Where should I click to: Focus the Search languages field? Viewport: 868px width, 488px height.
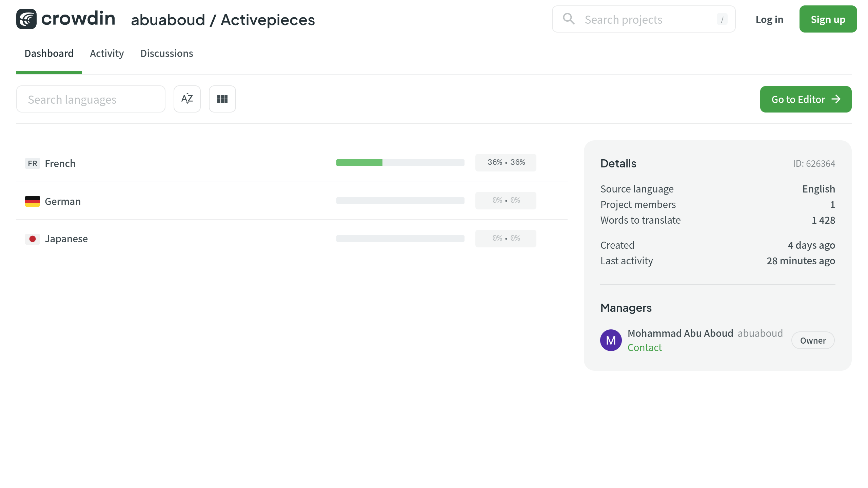[x=91, y=99]
